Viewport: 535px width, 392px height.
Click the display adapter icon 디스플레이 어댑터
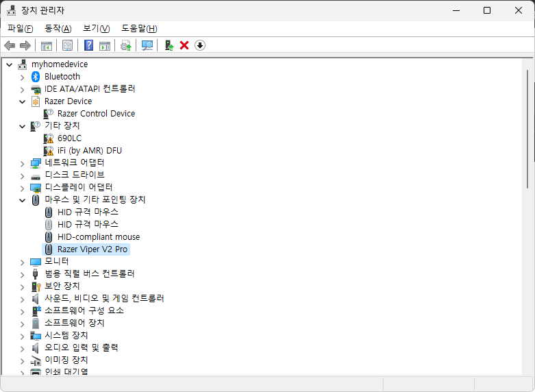point(36,188)
